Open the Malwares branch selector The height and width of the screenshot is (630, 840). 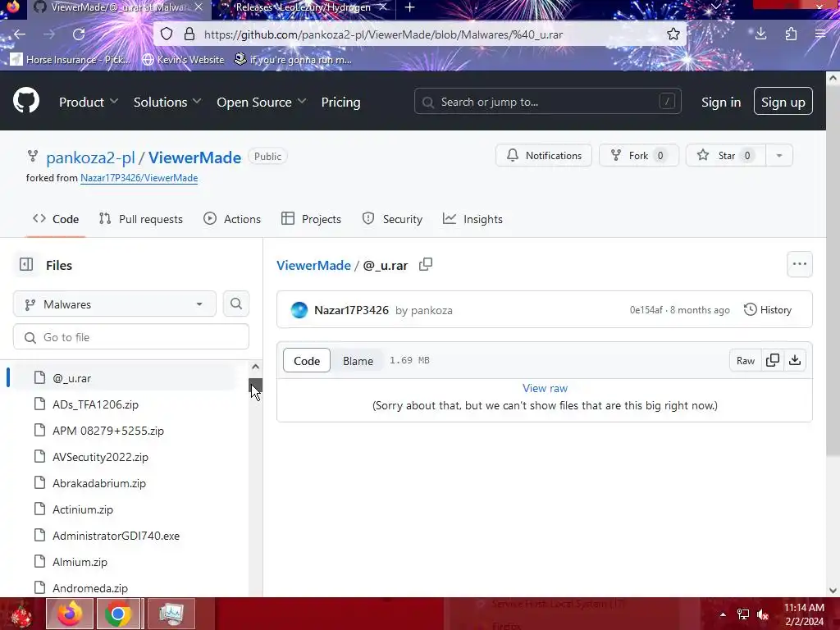click(x=115, y=304)
